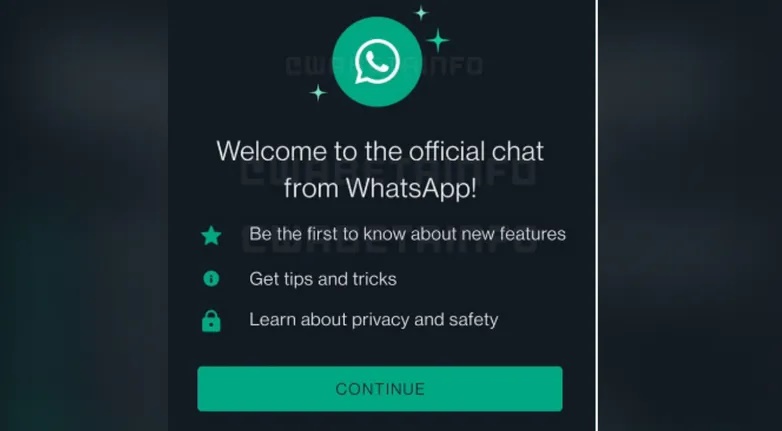Click the star icon beside new features
782x431 pixels.
point(211,235)
